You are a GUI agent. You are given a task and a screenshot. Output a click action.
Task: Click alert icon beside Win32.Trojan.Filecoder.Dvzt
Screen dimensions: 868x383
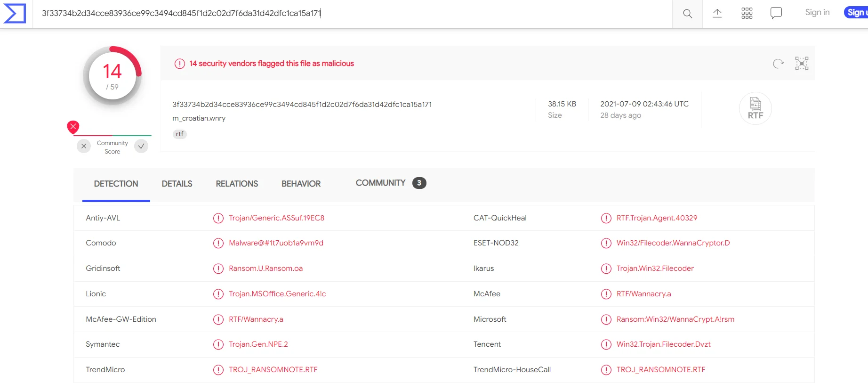pyautogui.click(x=606, y=344)
